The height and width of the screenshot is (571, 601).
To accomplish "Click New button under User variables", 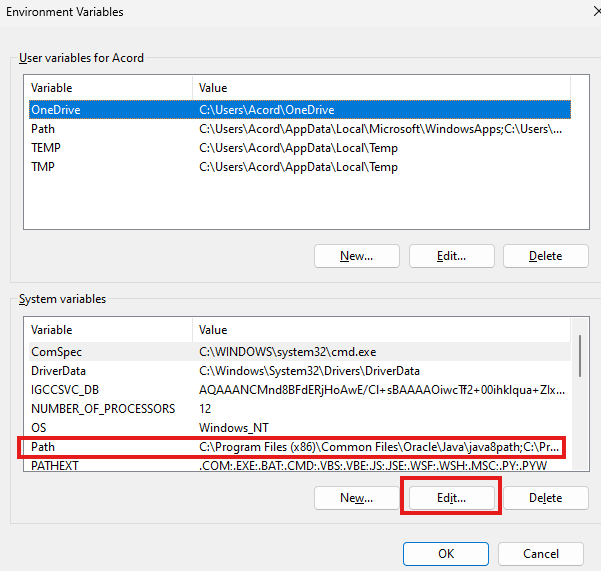I will pos(356,256).
